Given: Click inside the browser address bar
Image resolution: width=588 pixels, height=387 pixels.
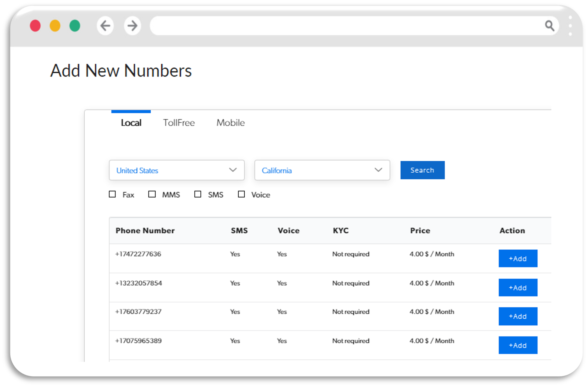Looking at the screenshot, I should [340, 26].
